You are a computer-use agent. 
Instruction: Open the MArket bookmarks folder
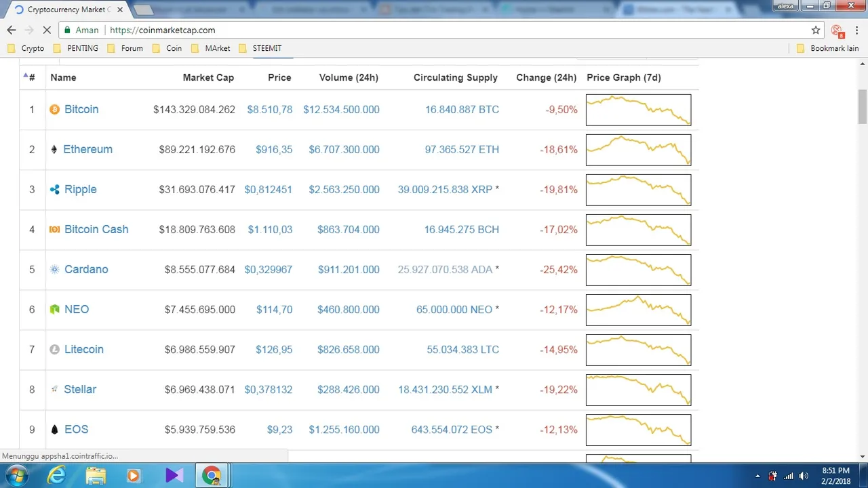[x=210, y=48]
